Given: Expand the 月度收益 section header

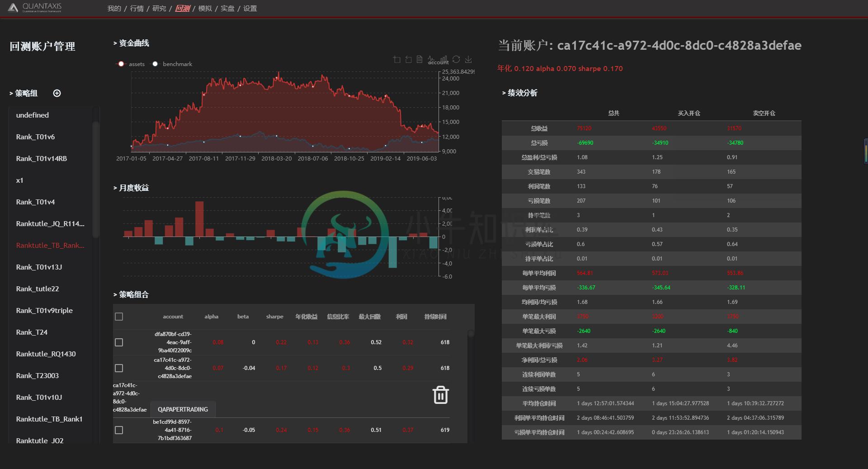Looking at the screenshot, I should [x=131, y=188].
